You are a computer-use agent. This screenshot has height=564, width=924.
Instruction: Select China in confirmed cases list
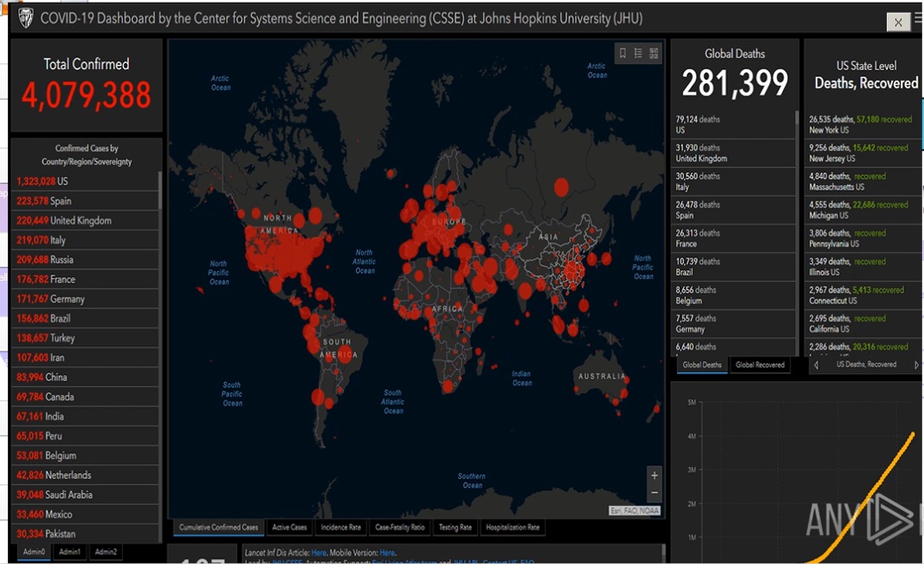[85, 377]
